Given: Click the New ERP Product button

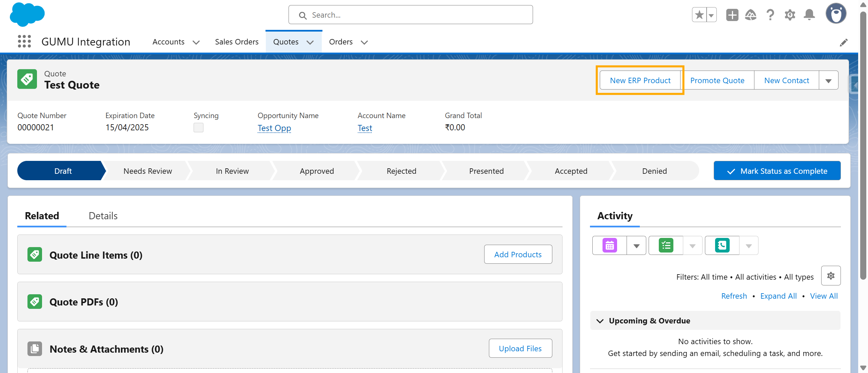Looking at the screenshot, I should 640,80.
